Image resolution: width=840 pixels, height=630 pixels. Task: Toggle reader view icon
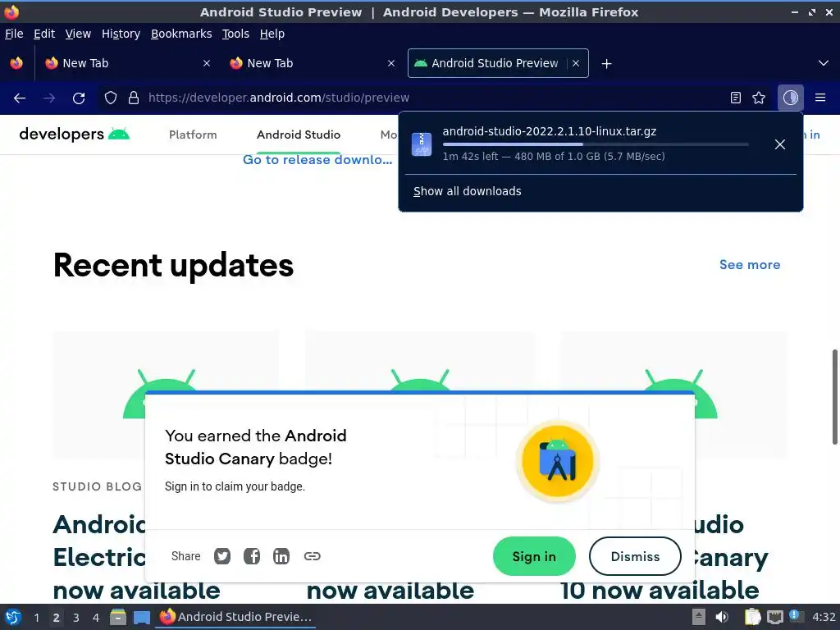(736, 98)
